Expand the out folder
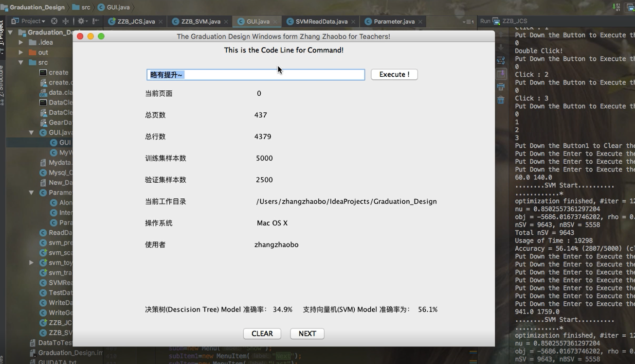This screenshot has width=635, height=364. (20, 52)
